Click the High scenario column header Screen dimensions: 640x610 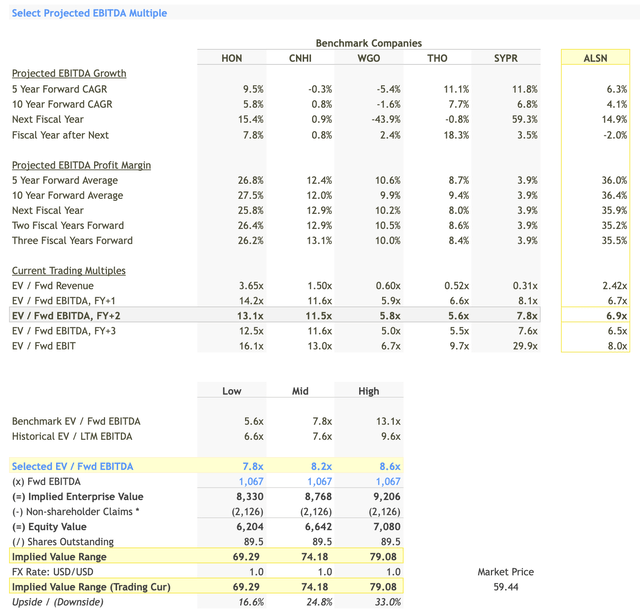coord(369,391)
